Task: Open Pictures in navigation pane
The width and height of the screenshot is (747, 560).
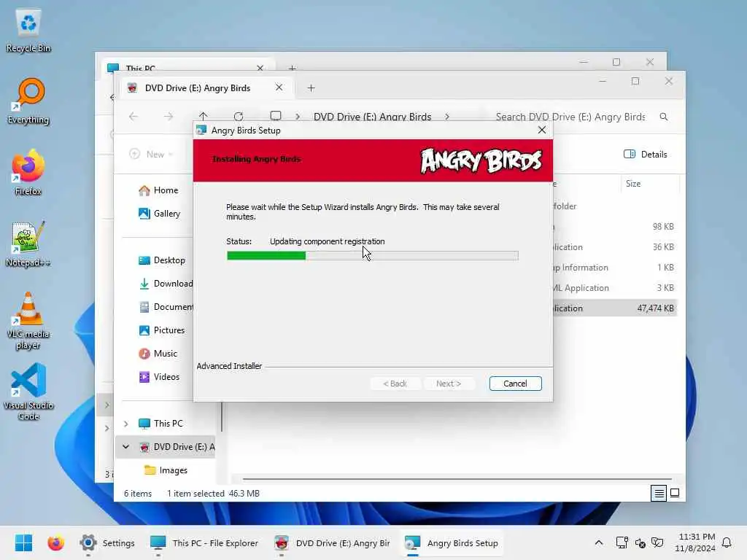Action: coord(169,330)
